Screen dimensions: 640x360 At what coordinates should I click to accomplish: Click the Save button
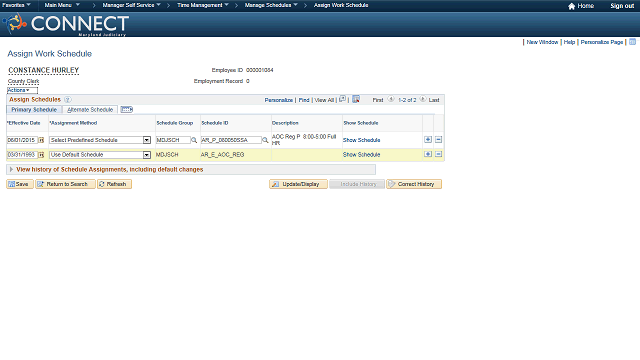[x=20, y=184]
